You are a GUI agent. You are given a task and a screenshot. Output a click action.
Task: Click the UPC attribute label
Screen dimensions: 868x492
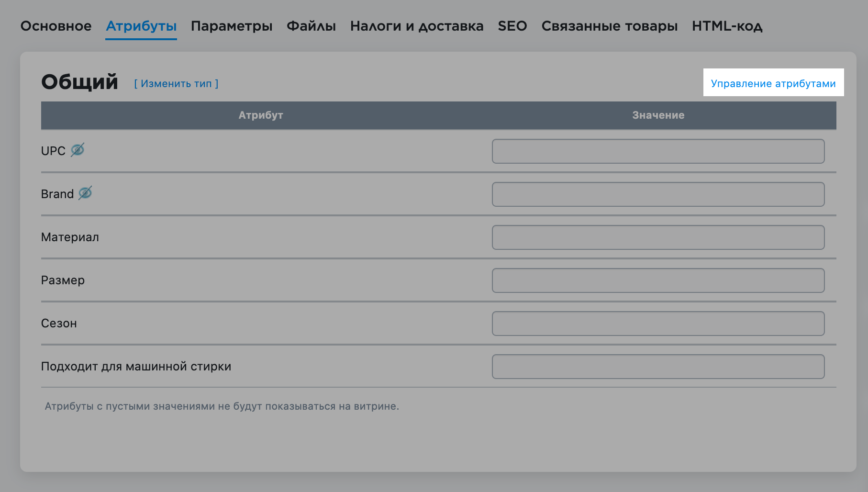pos(53,151)
